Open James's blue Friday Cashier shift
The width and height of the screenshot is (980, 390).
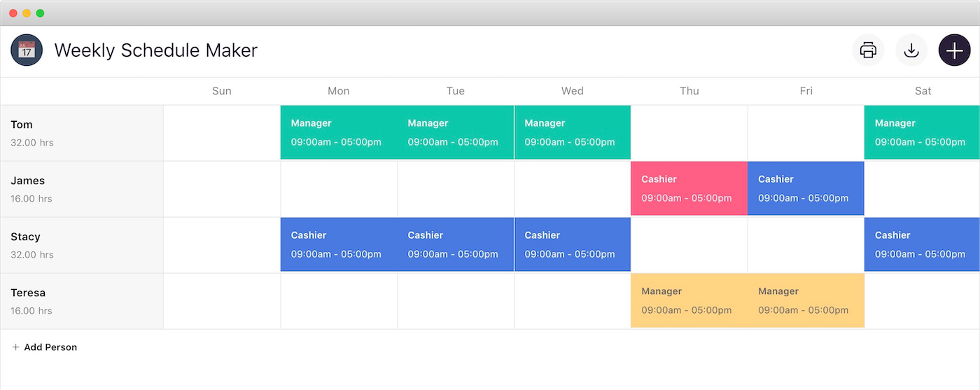point(806,189)
